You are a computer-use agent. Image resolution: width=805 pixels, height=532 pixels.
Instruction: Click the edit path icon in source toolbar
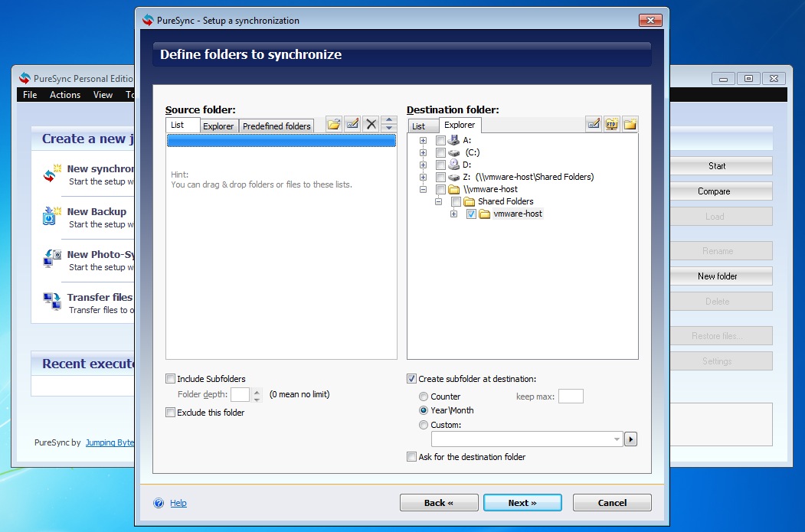352,124
